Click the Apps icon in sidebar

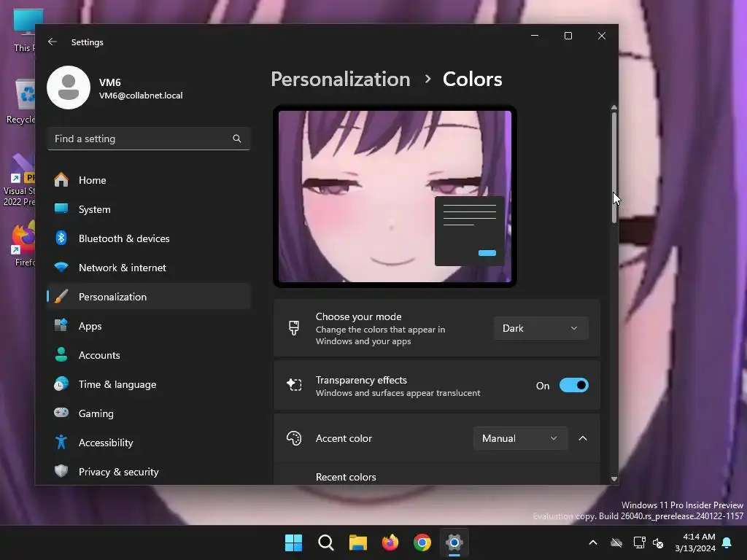coord(61,326)
